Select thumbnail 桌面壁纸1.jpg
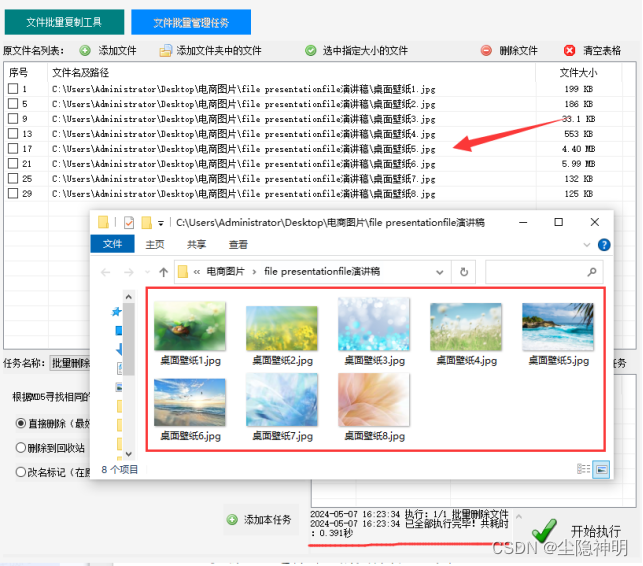The image size is (643, 566). pyautogui.click(x=190, y=333)
